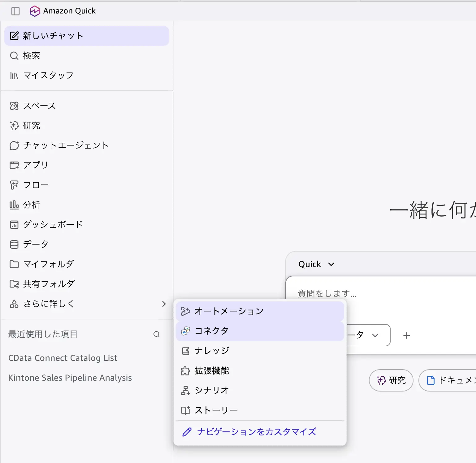Select オートメーション from the submenu
This screenshot has height=463, width=476.
[260, 311]
